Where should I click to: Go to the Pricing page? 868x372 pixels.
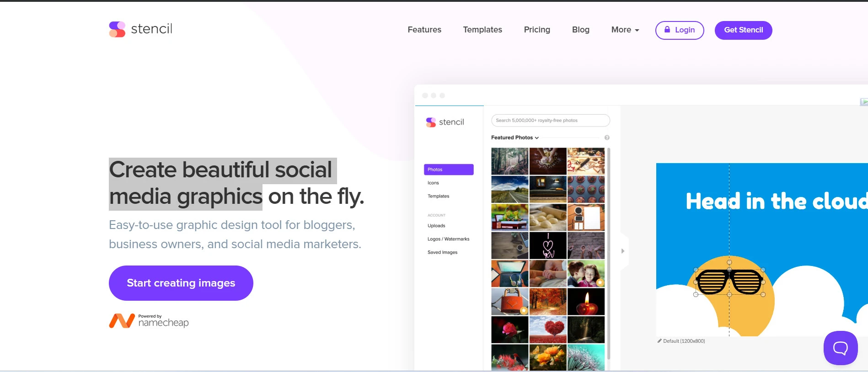(537, 30)
